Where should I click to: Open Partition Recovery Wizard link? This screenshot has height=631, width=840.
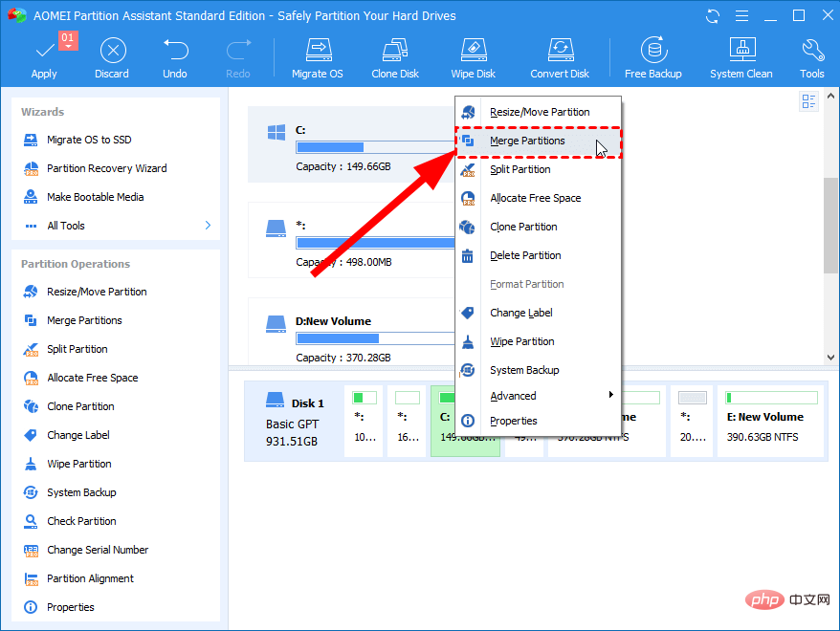pyautogui.click(x=106, y=168)
